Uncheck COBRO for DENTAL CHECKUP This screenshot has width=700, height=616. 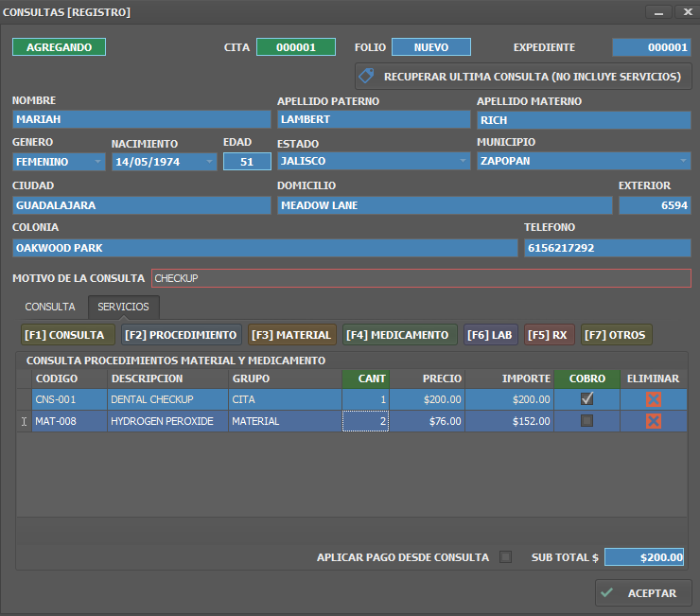pyautogui.click(x=586, y=399)
